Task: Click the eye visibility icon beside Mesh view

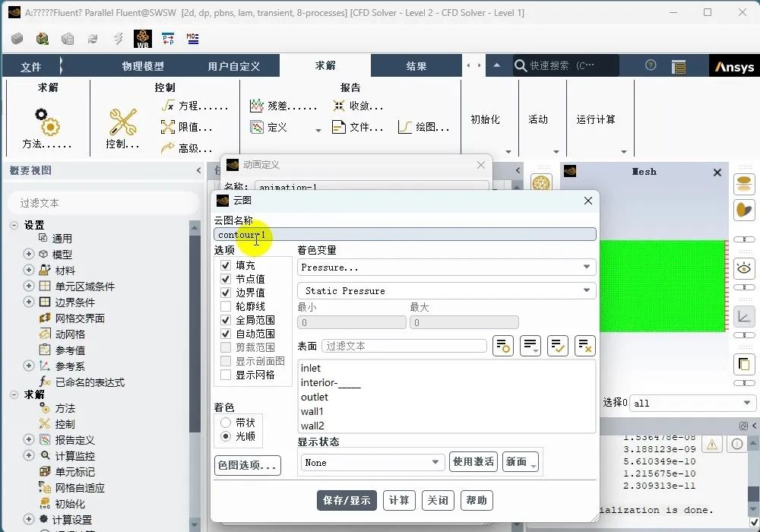Action: (743, 268)
